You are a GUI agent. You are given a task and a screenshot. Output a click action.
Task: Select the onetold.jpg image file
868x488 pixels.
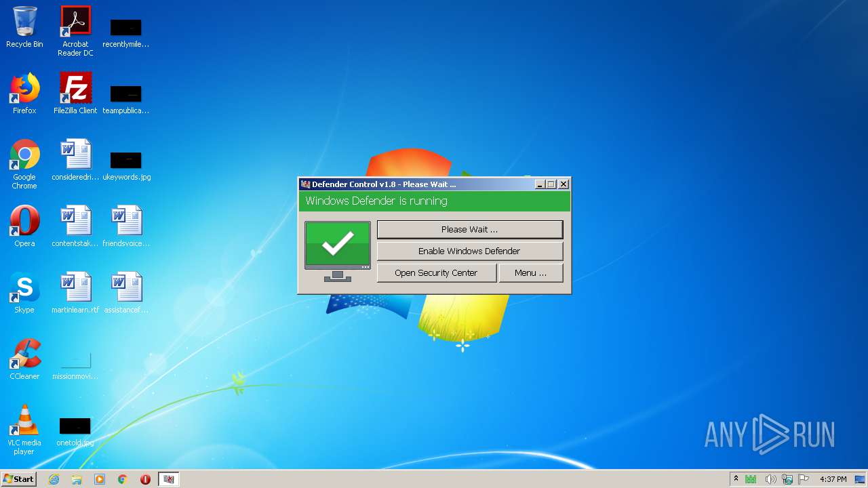pyautogui.click(x=75, y=432)
